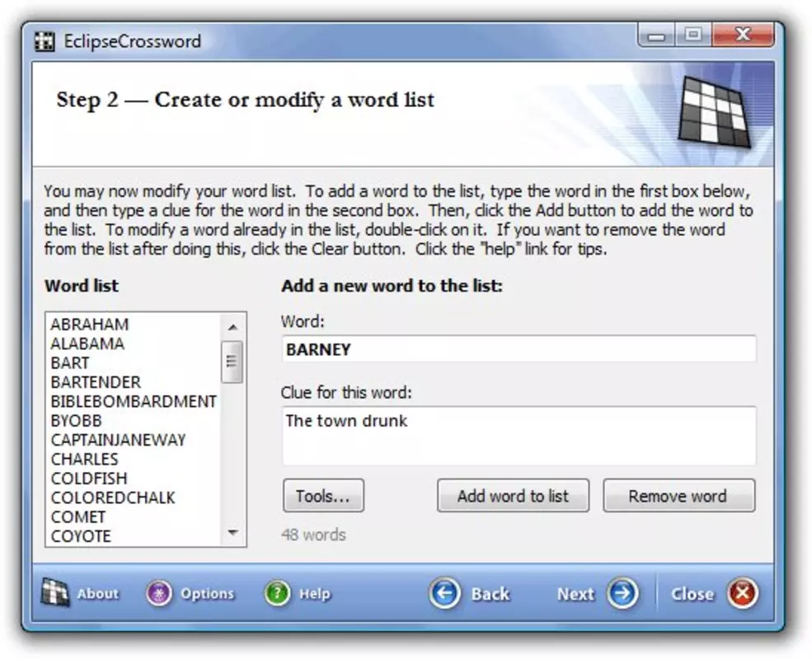Click the 48 words count label
The height and width of the screenshot is (659, 812).
(x=314, y=535)
